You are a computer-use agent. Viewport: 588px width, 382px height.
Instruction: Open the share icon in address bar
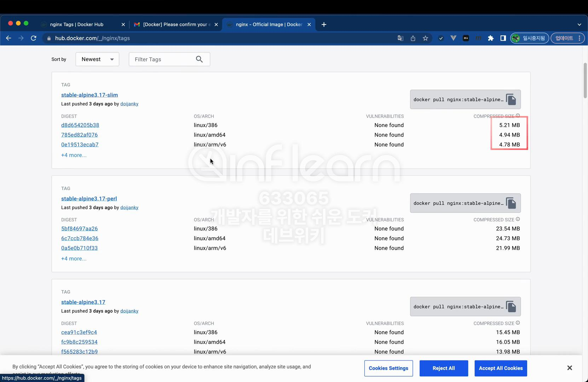point(413,38)
